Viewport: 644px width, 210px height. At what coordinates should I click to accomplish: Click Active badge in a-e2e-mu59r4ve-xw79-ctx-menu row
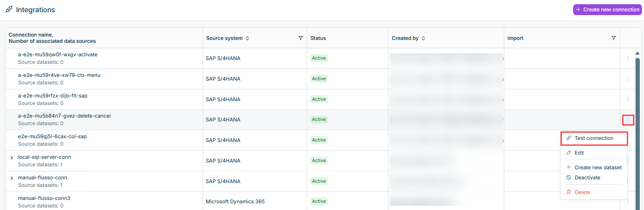(319, 79)
